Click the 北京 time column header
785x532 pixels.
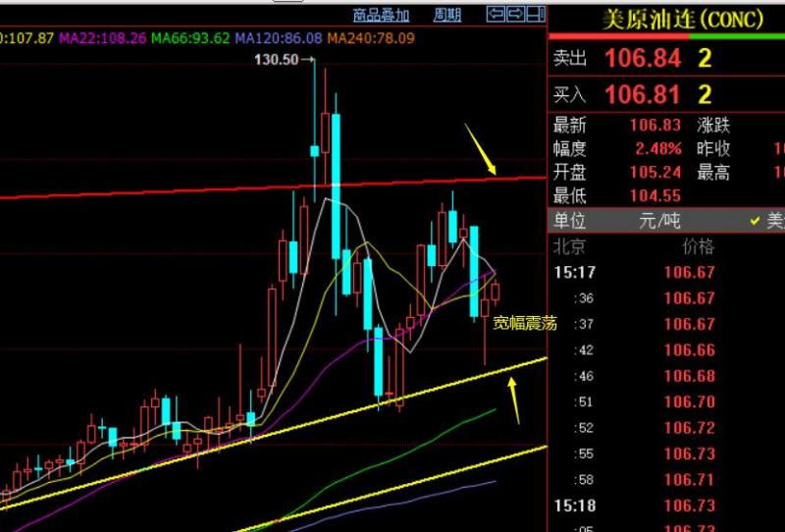(x=569, y=246)
